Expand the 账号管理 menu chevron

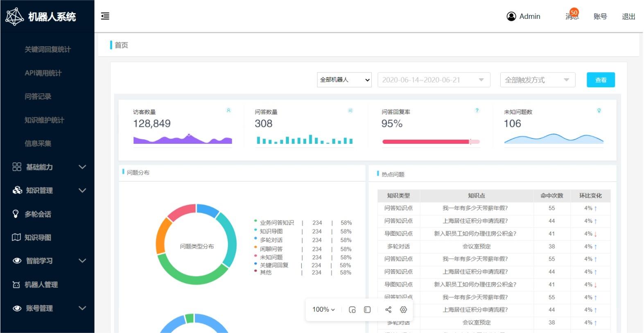coord(82,308)
